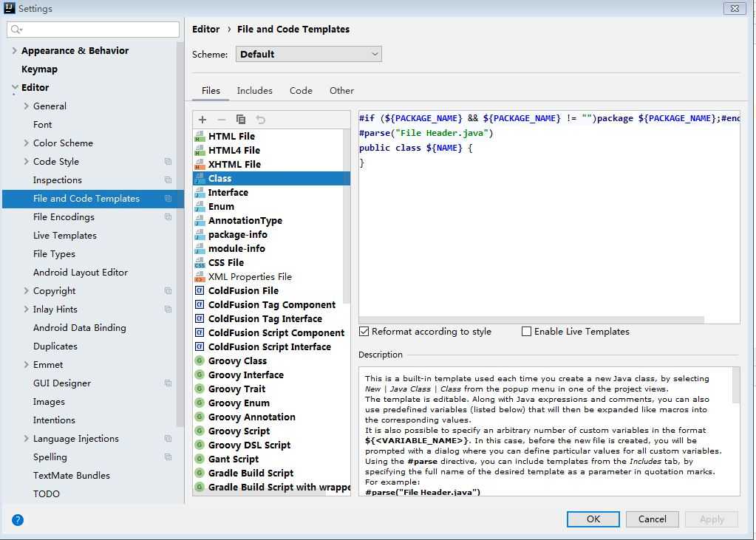Click the ColdFusion File icon
Image resolution: width=756 pixels, height=540 pixels.
(x=200, y=291)
